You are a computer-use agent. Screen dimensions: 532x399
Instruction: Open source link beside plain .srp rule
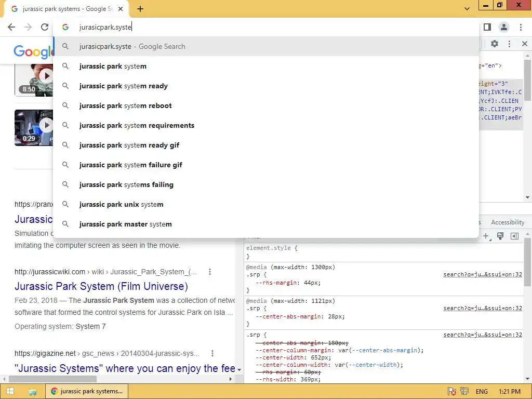483,335
